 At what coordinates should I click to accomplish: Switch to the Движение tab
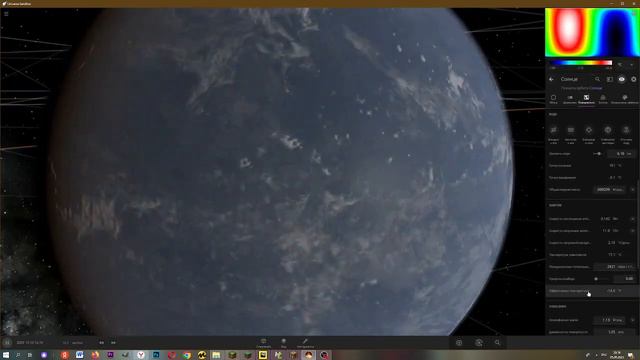[570, 99]
